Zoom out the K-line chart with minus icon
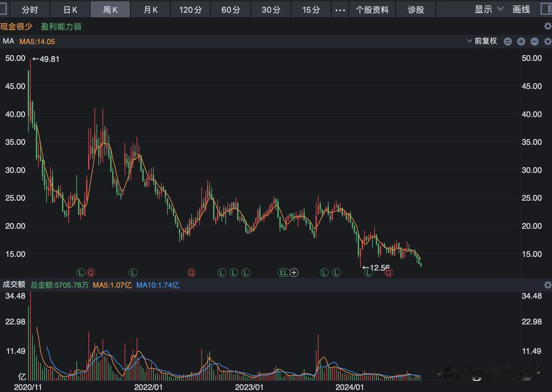This screenshot has height=392, width=552. [534, 42]
